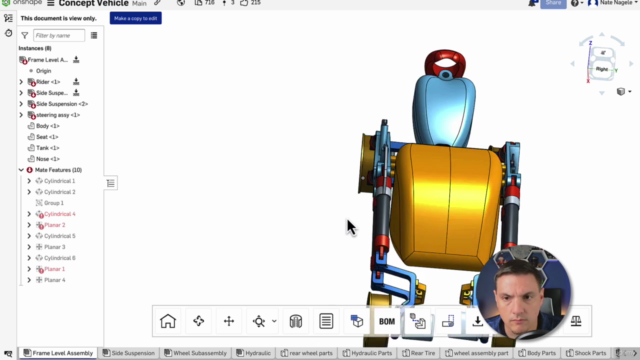
Task: Click the Home view toolbar icon
Action: point(168,321)
